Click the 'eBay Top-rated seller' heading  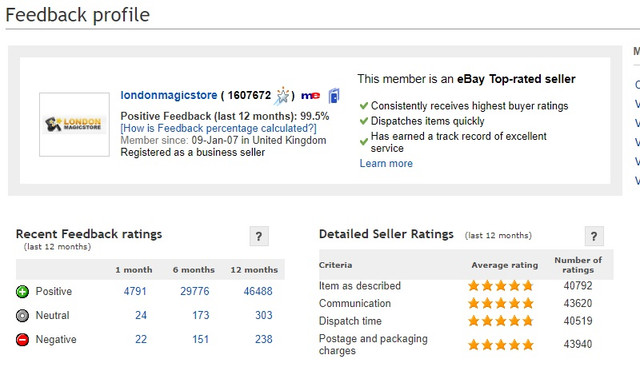click(x=516, y=79)
